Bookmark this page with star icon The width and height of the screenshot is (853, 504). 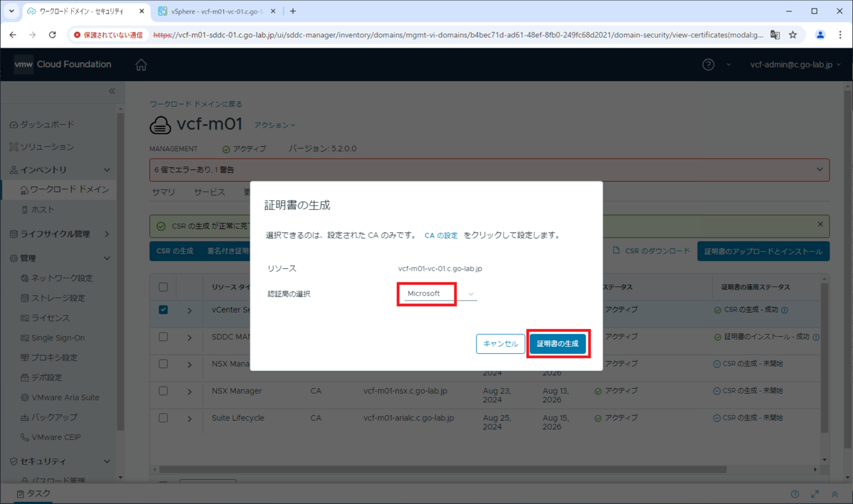click(x=793, y=34)
